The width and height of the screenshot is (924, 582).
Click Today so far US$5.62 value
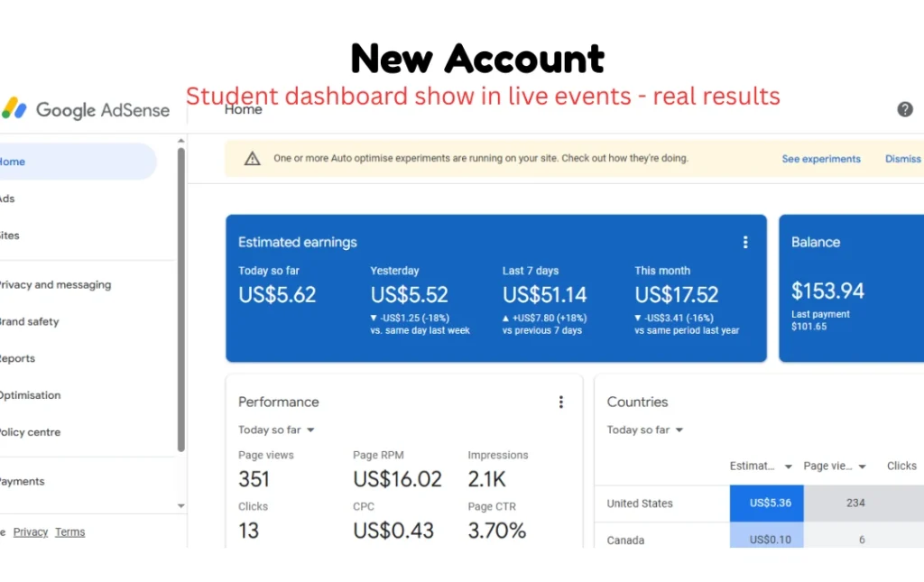(x=277, y=294)
